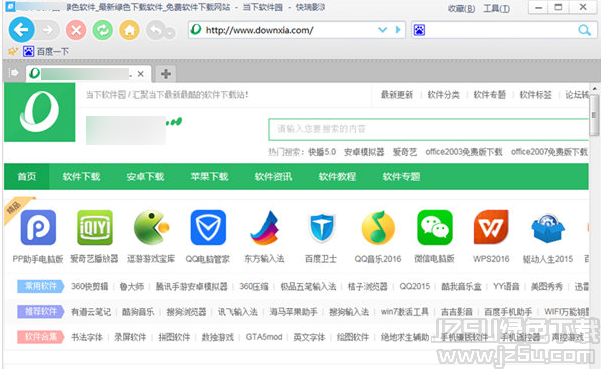Click the 推荐软件 category label
Image resolution: width=601 pixels, height=369 pixels.
click(41, 312)
